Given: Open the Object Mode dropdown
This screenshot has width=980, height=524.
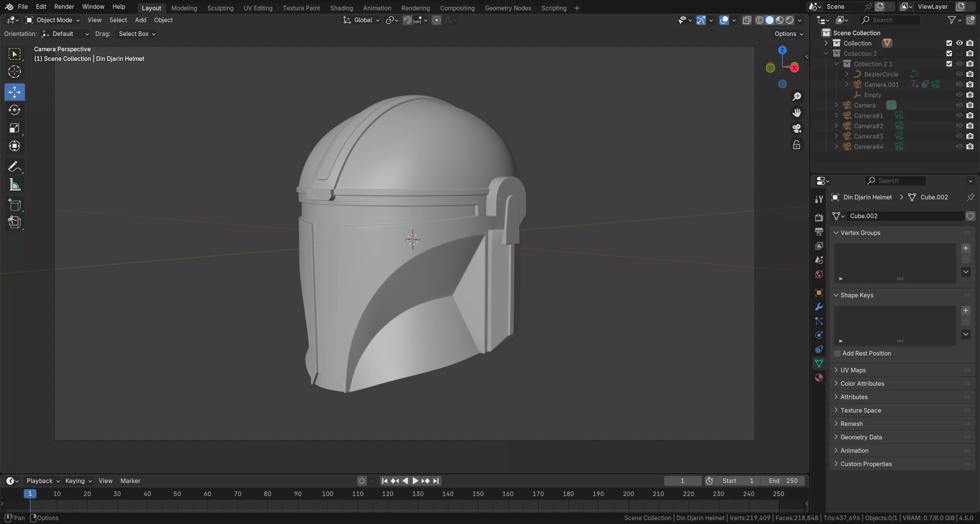Looking at the screenshot, I should pyautogui.click(x=52, y=20).
